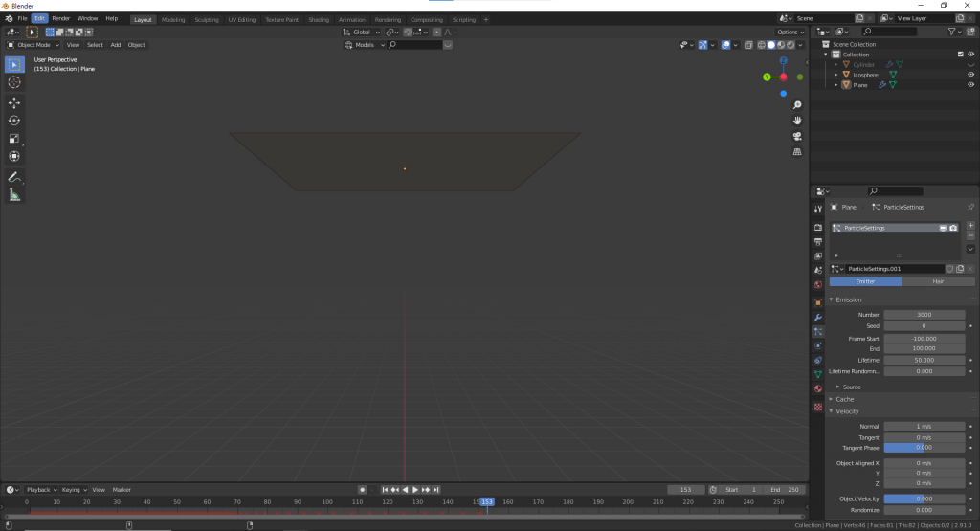Viewport: 980px width, 531px height.
Task: Toggle visibility of Icosphere object
Action: [x=970, y=75]
